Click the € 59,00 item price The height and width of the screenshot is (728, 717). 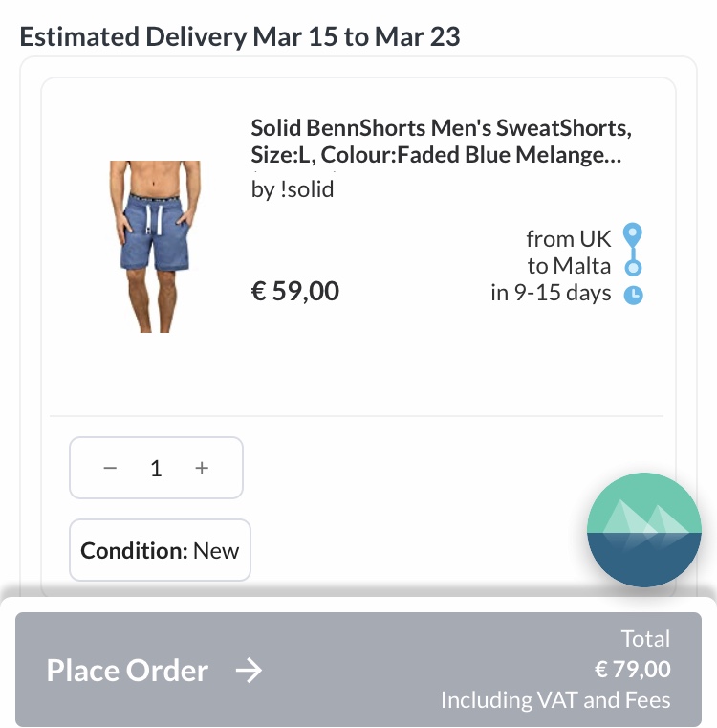[295, 290]
